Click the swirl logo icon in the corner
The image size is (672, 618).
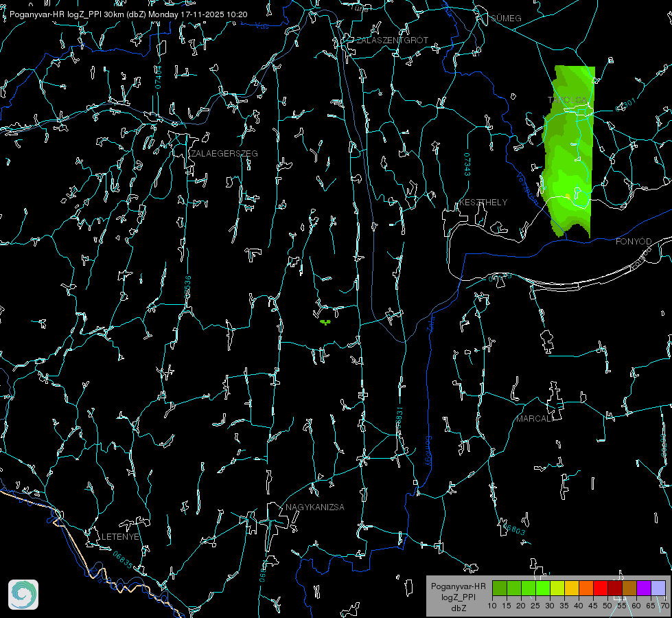(23, 595)
